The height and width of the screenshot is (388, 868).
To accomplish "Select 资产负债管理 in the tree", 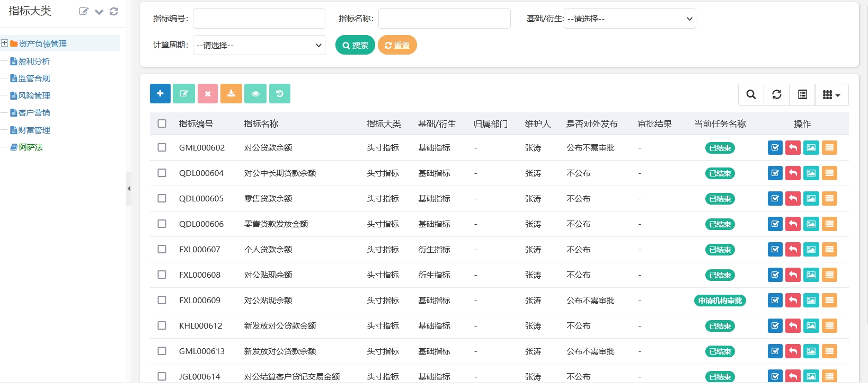I will tap(43, 44).
